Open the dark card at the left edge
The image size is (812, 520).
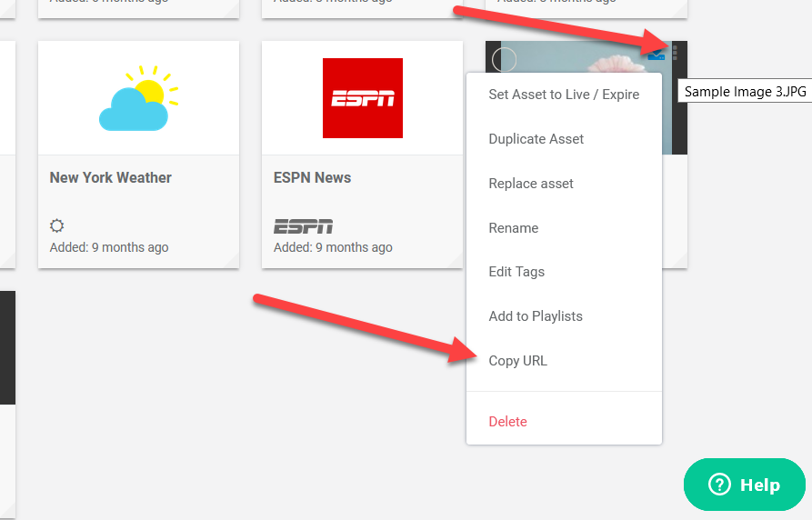coord(7,347)
